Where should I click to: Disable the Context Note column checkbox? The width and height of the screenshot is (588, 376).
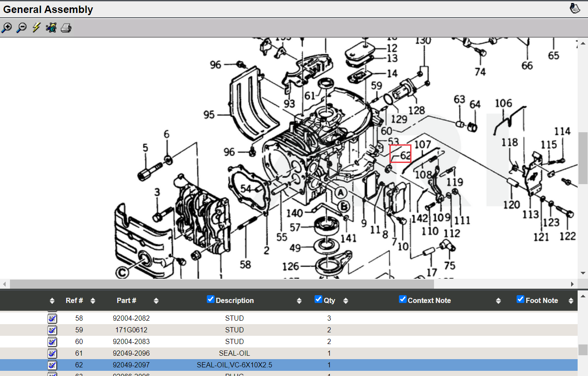tap(402, 300)
